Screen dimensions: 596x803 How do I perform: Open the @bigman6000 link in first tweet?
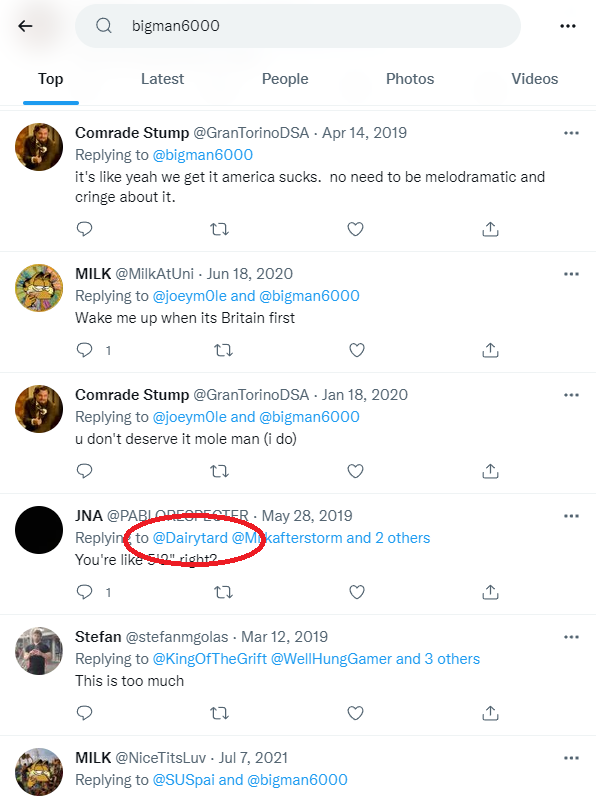click(203, 155)
